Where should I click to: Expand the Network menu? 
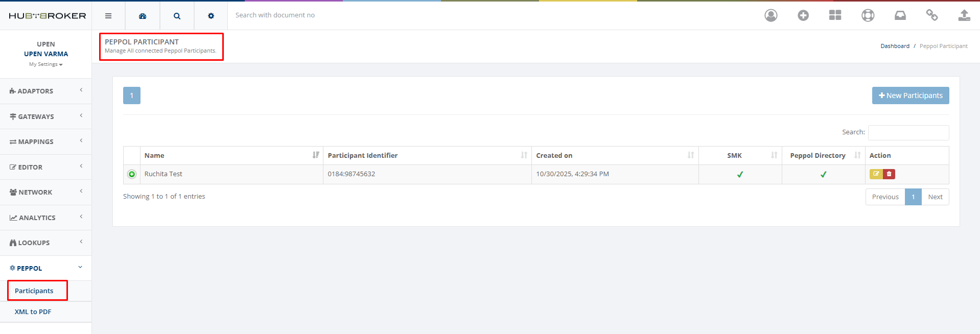pos(46,192)
